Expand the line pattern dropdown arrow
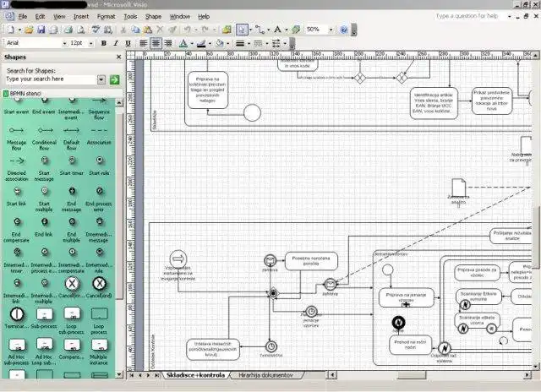This screenshot has height=392, width=541. (x=267, y=44)
